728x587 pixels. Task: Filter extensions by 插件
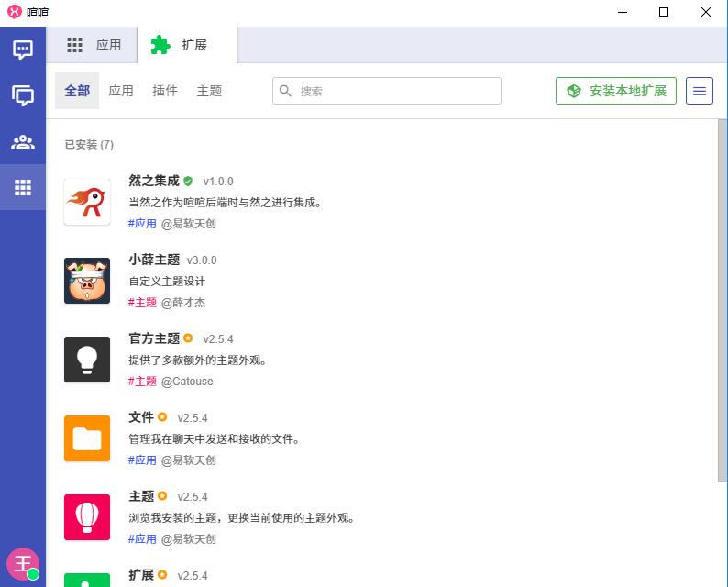[x=165, y=91]
